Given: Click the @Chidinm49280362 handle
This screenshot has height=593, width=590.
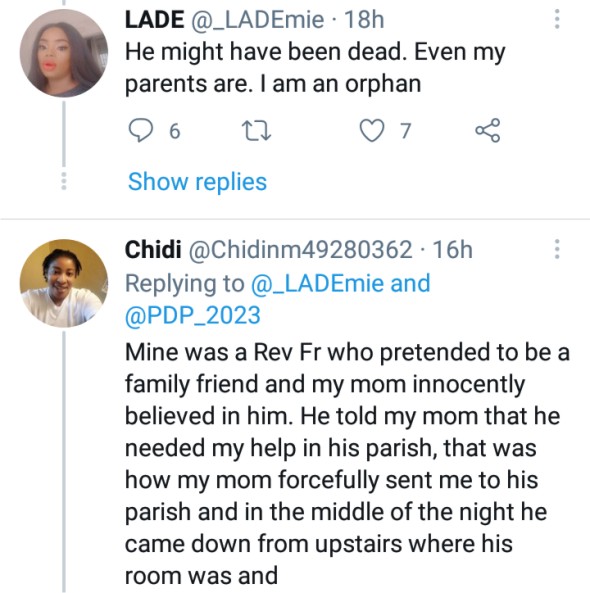Looking at the screenshot, I should point(300,250).
